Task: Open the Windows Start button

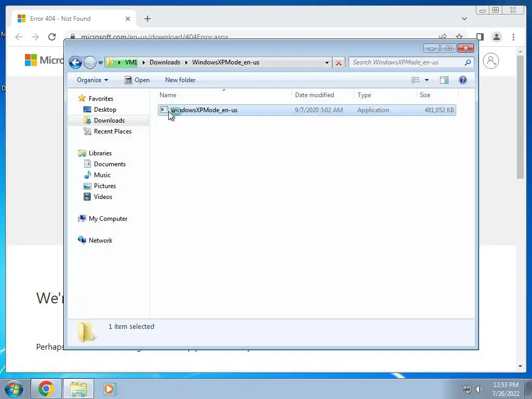Action: pyautogui.click(x=14, y=389)
